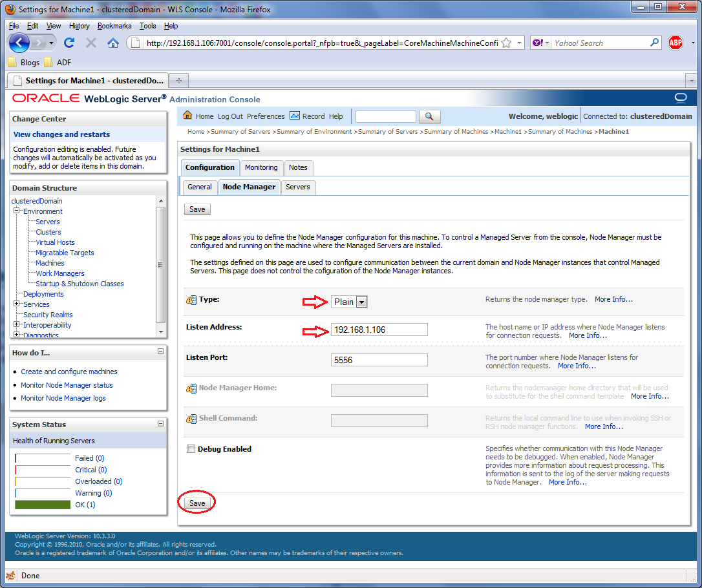Click the icon beside Shell Command label
The image size is (702, 588).
191,419
